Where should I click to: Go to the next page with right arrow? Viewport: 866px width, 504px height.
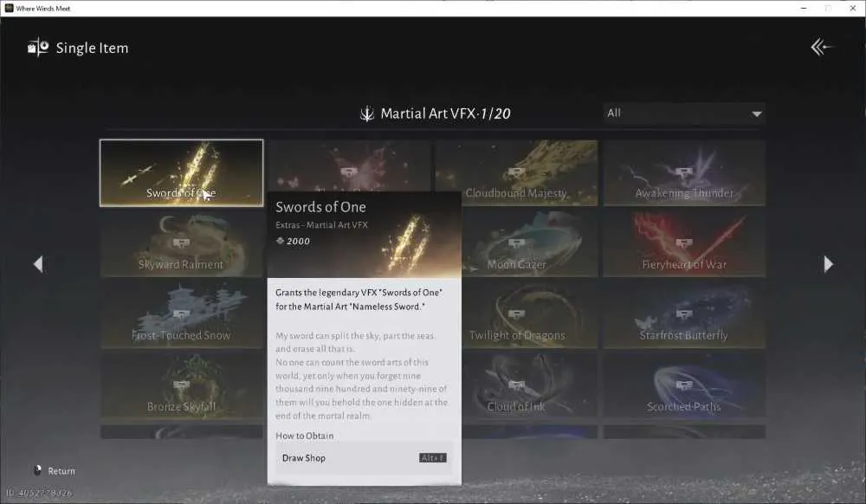(x=828, y=264)
